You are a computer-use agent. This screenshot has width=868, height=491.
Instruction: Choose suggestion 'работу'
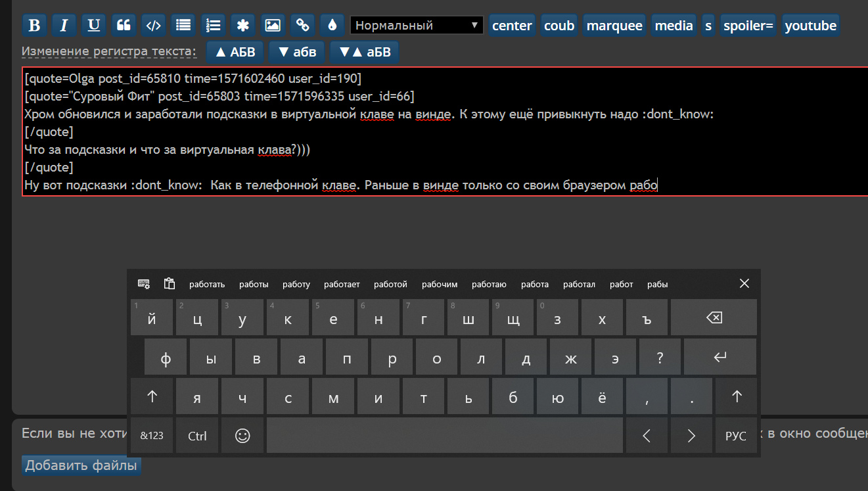click(x=296, y=285)
